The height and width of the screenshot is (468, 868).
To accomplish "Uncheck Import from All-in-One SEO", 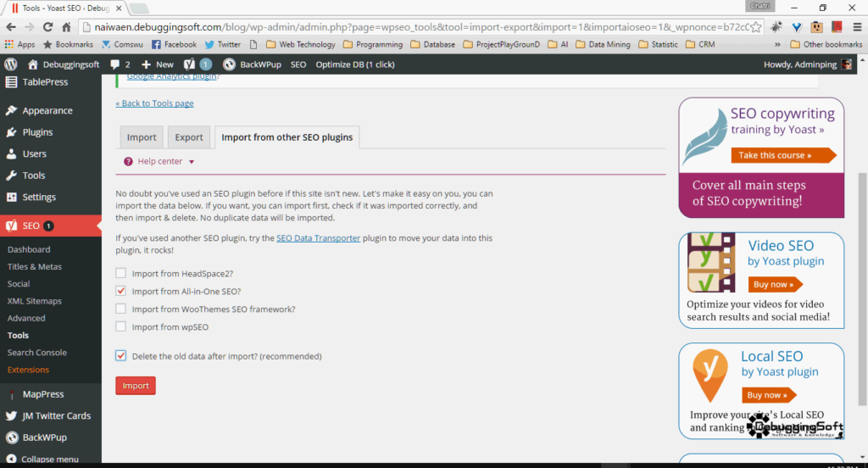I will pos(120,291).
